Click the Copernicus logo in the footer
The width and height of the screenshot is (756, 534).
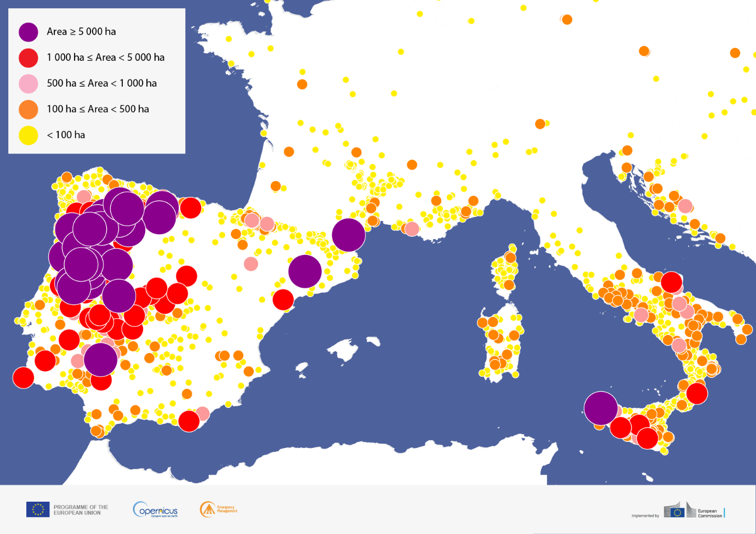(156, 508)
